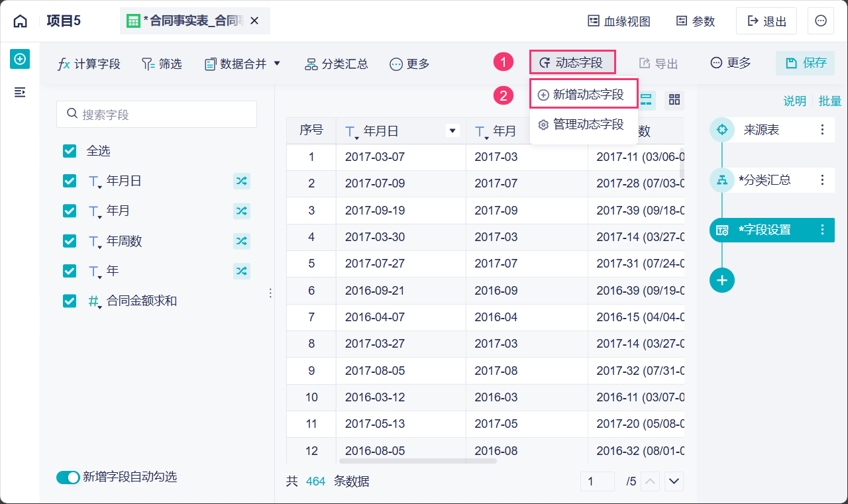Screen dimensions: 848x504
Task: Open *字段设置 step options menu
Action: (822, 230)
